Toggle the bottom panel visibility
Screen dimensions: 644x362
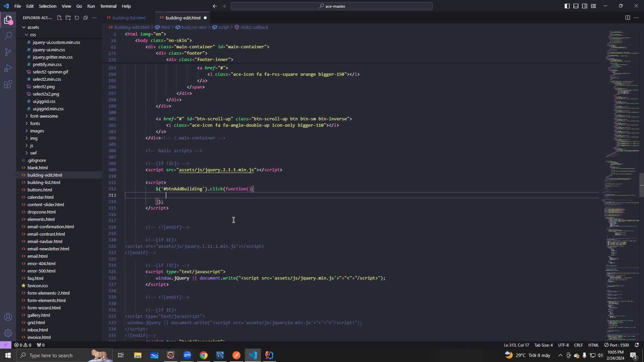(x=576, y=6)
